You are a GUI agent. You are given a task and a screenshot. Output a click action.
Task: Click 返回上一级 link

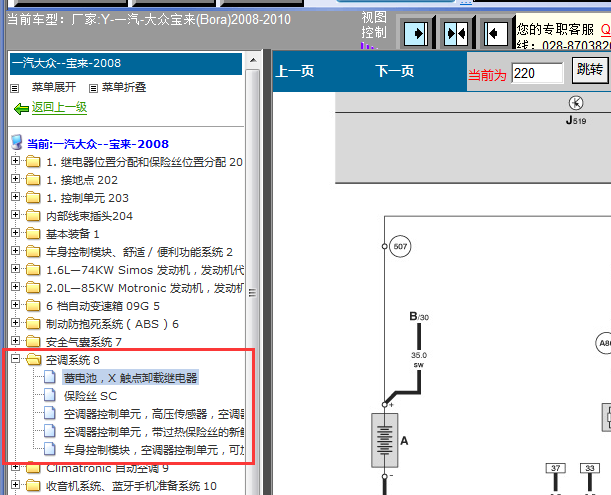[x=59, y=107]
